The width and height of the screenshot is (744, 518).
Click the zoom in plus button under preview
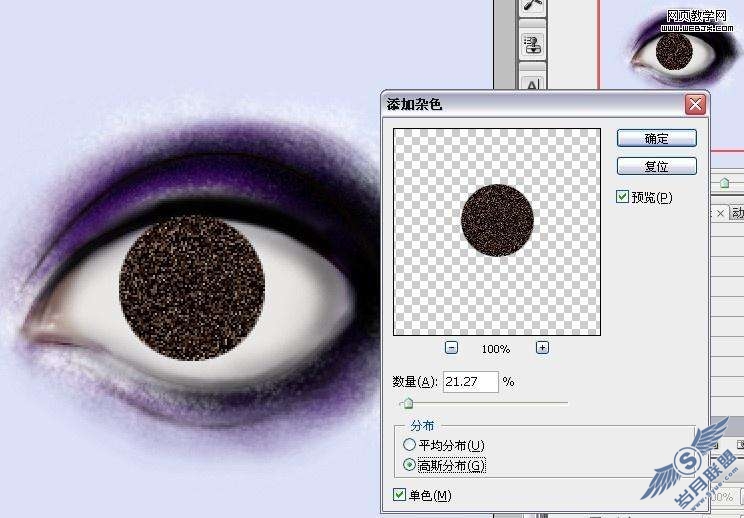pyautogui.click(x=542, y=348)
